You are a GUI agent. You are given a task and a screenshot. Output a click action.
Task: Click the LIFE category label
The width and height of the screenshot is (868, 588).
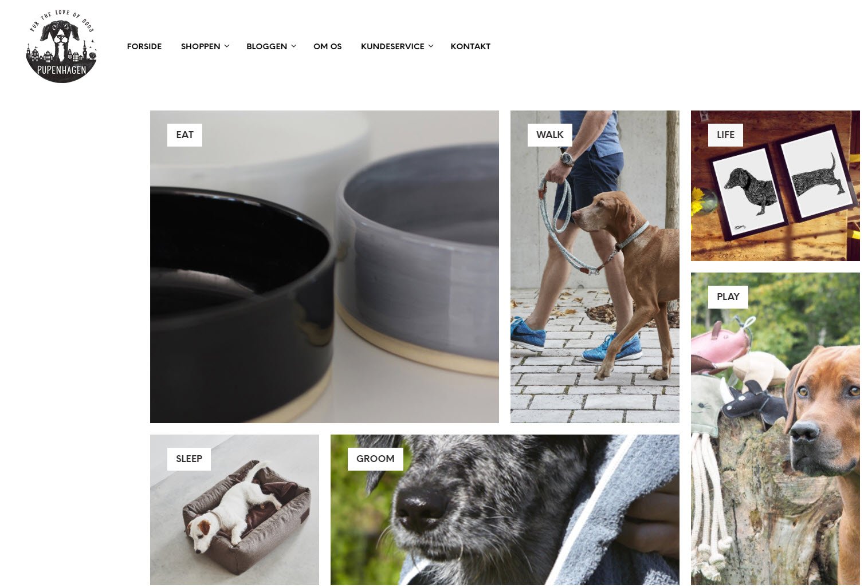[725, 135]
